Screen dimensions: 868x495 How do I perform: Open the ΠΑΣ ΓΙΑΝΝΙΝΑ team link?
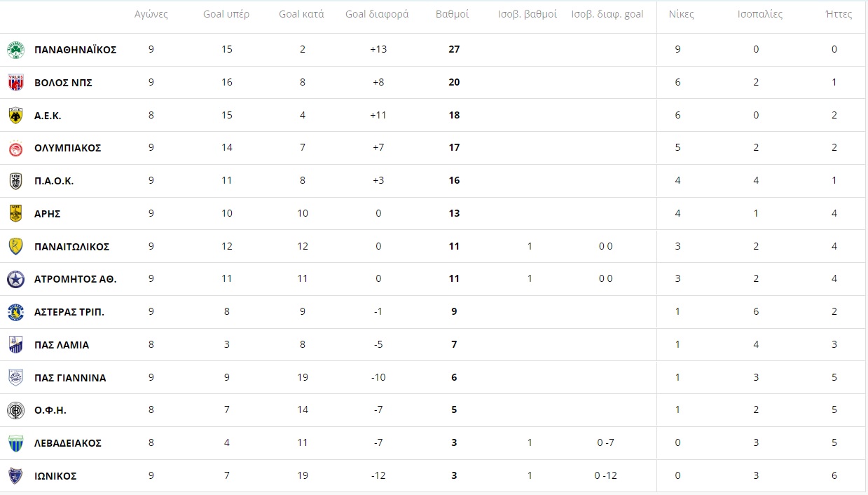pyautogui.click(x=70, y=378)
